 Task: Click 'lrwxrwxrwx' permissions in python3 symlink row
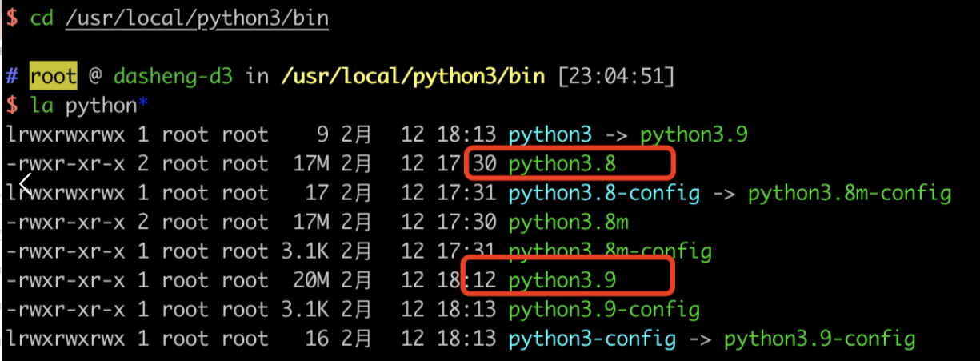[65, 134]
